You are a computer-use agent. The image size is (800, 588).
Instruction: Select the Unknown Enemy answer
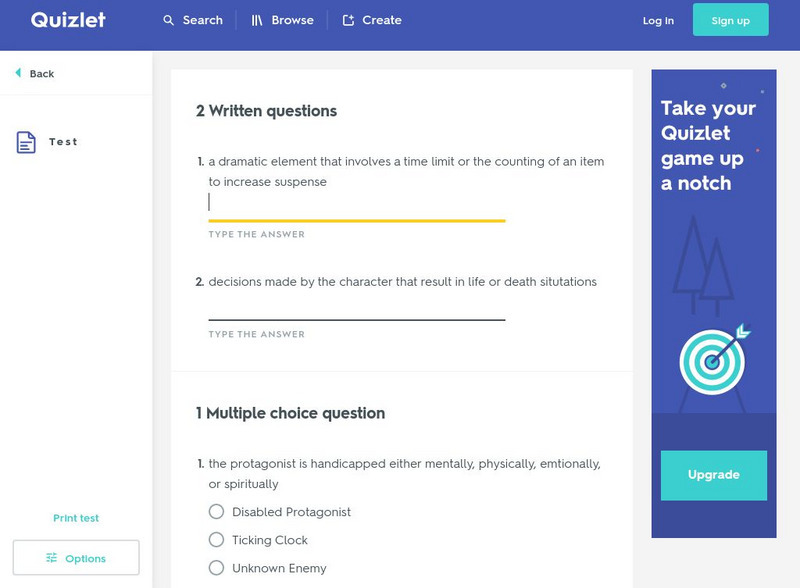216,567
